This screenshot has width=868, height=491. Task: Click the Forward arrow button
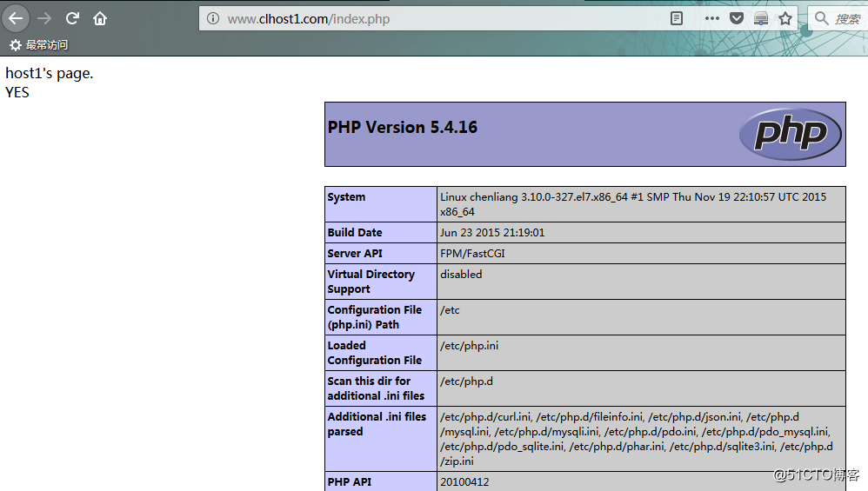tap(44, 19)
